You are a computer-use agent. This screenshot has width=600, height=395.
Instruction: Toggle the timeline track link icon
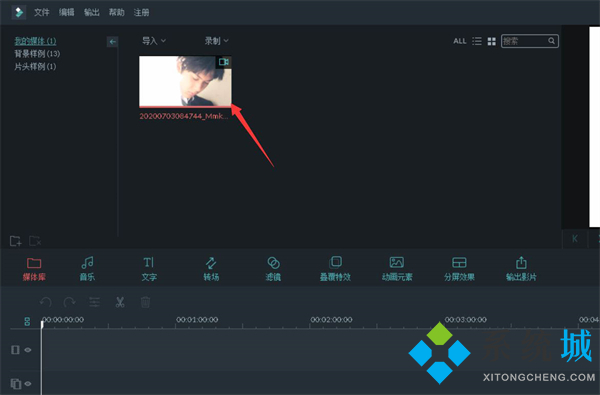pyautogui.click(x=27, y=322)
